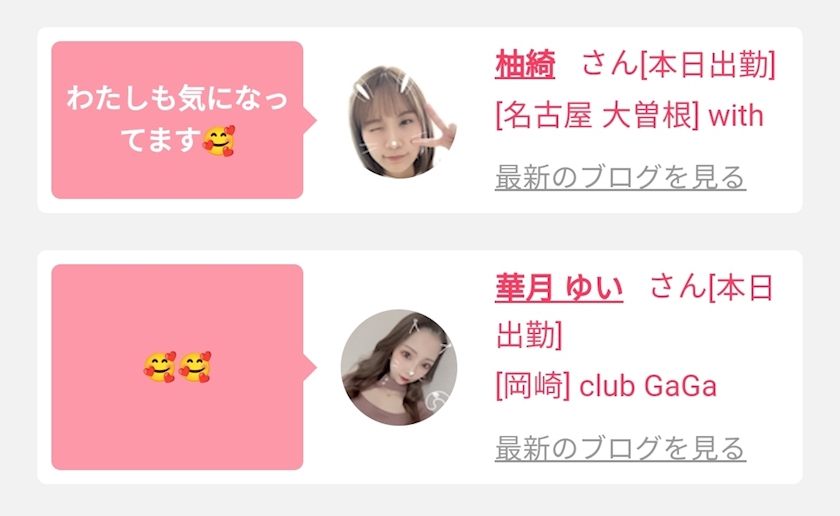Open the club GaGa shop name
This screenshot has height=516, width=840.
point(648,386)
